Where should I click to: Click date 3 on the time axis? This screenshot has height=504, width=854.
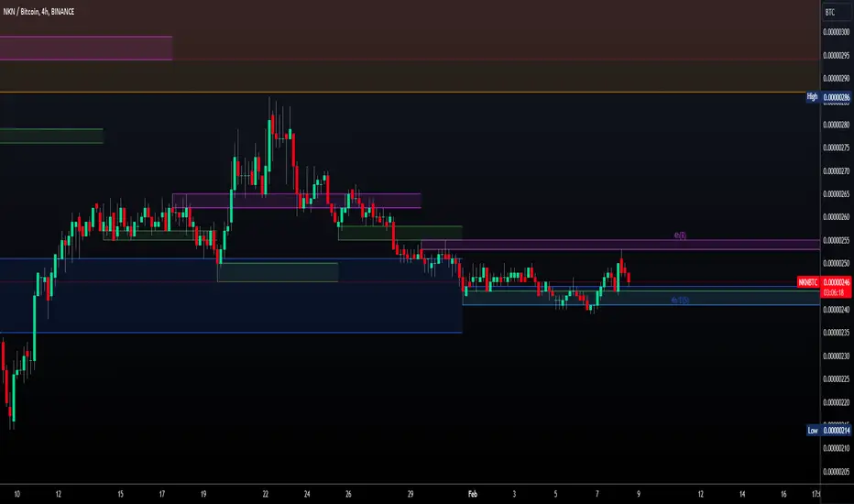[x=514, y=494]
